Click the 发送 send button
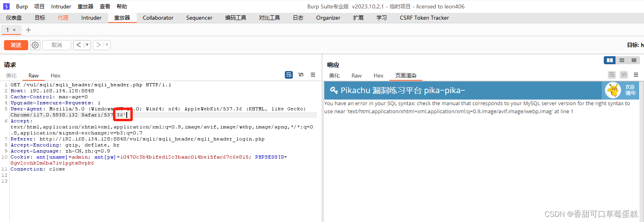This screenshot has height=222, width=644. tap(16, 45)
